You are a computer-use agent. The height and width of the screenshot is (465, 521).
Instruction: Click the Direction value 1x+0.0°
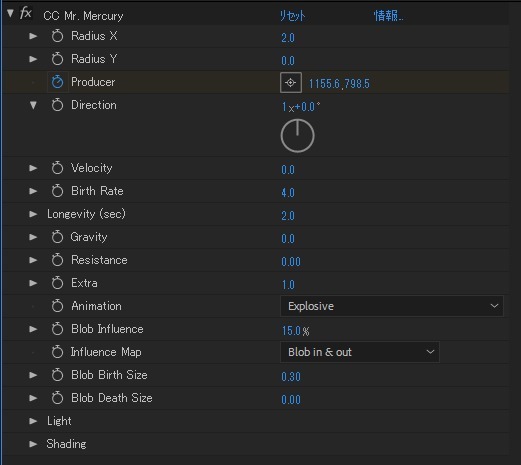click(301, 107)
